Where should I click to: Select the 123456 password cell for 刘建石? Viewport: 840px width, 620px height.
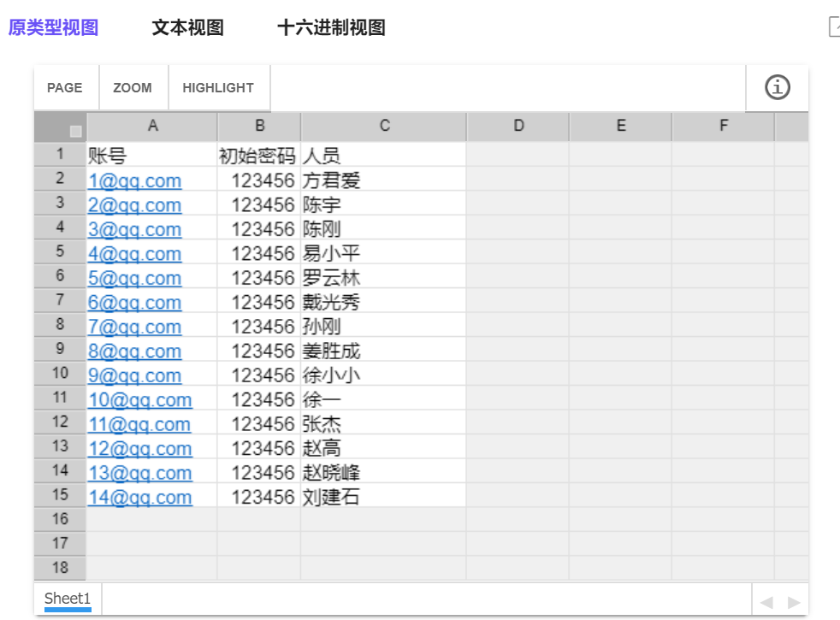coord(258,496)
